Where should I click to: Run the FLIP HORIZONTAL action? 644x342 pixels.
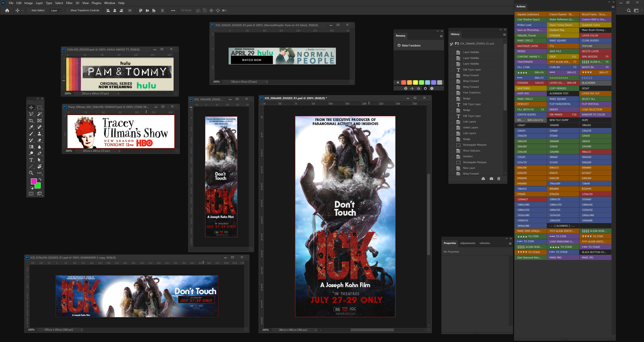click(563, 104)
